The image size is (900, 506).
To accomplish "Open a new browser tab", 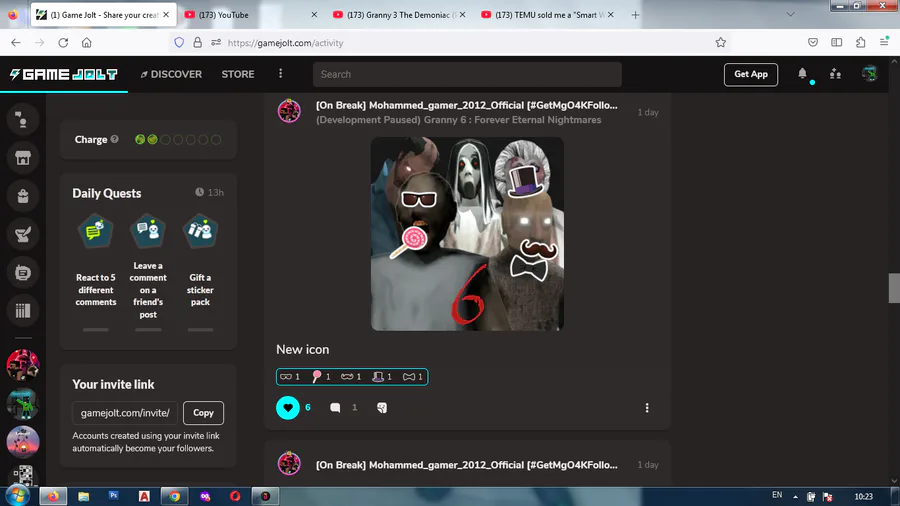I will [635, 15].
